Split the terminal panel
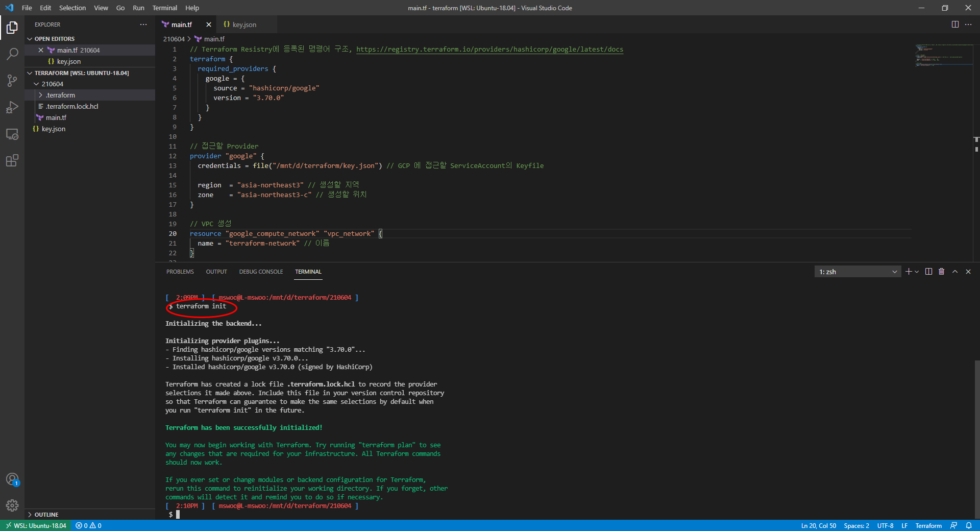Screen dimensions: 980x531 coord(928,272)
